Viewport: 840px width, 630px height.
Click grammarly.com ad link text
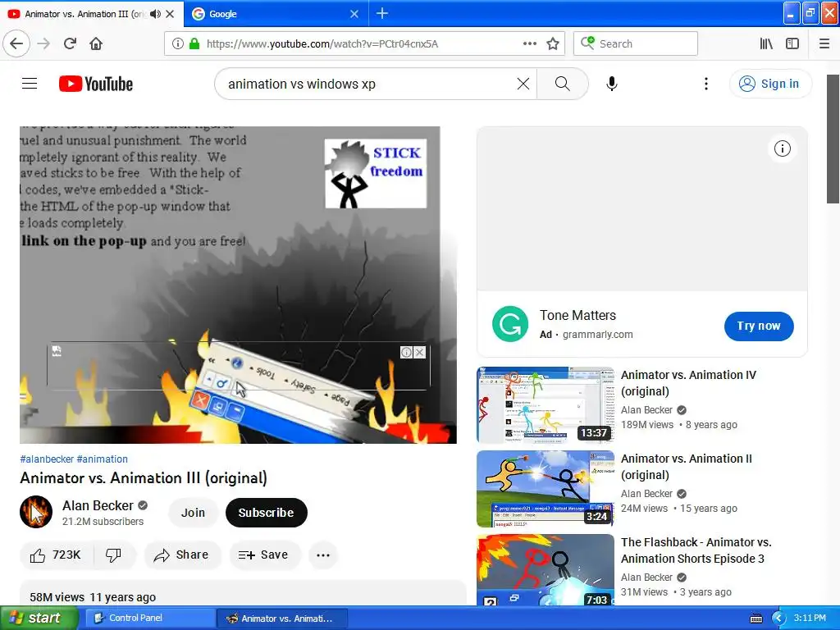597,335
